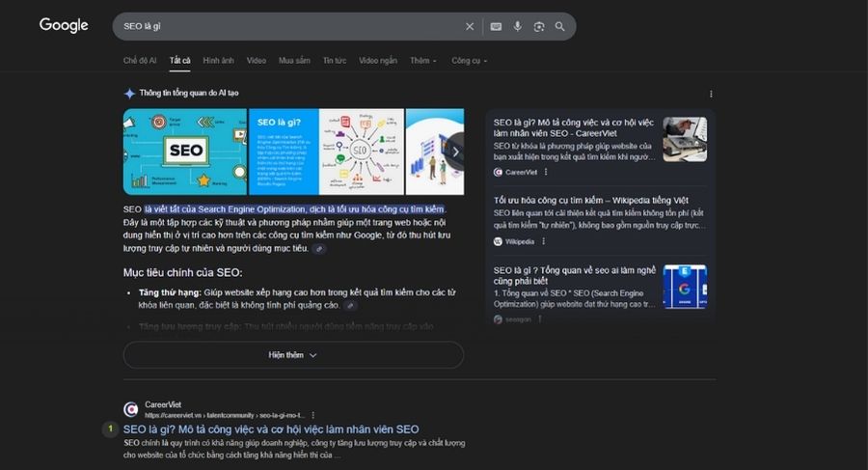
Task: Click the Wikipedia favicon in source card
Action: 498,241
